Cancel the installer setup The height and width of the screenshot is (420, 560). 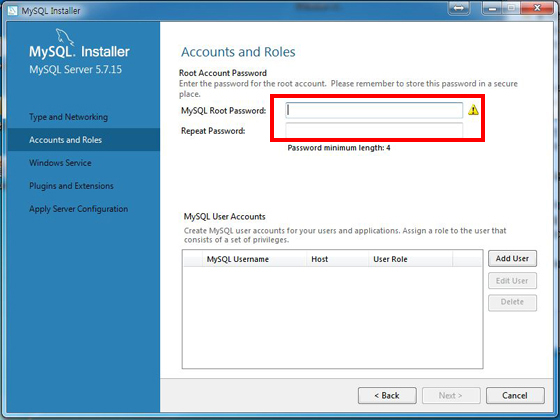515,395
